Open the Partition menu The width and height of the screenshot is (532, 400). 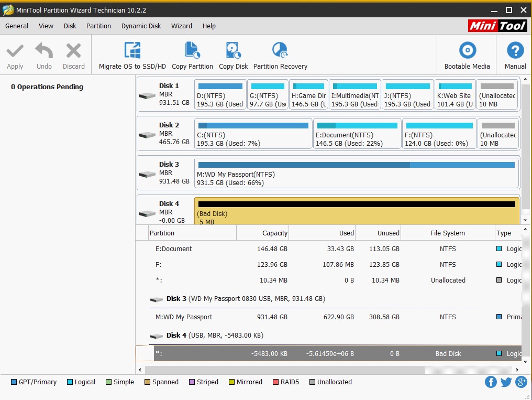[98, 26]
